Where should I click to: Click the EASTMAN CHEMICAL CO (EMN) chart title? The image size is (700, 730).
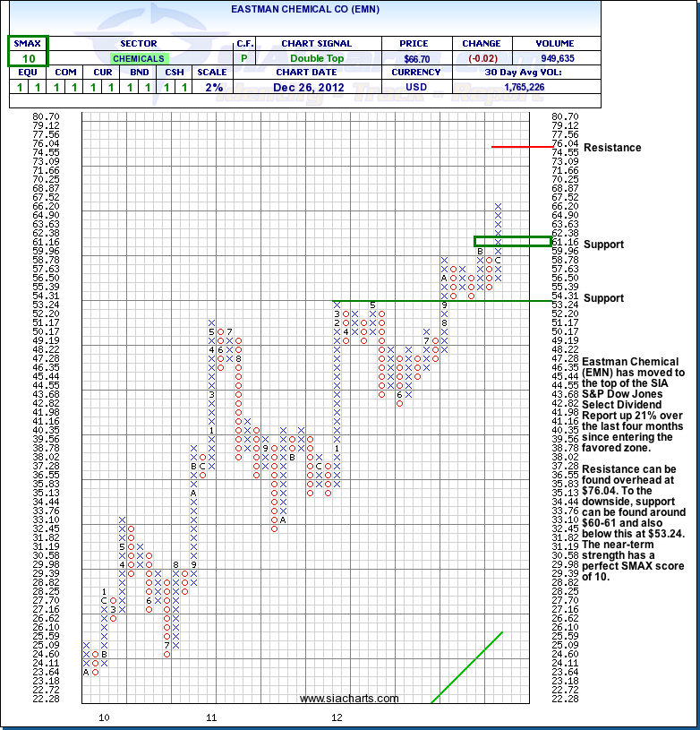tap(303, 12)
